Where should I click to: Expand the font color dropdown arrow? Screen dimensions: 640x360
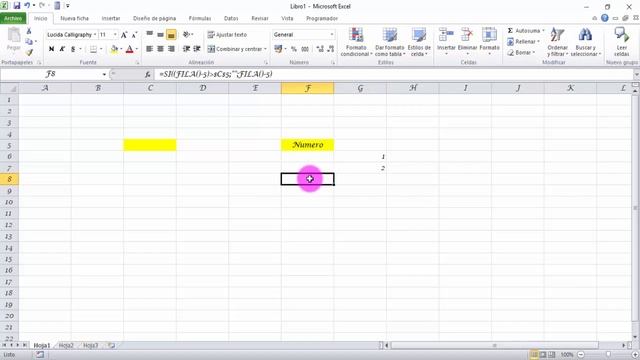(136, 49)
